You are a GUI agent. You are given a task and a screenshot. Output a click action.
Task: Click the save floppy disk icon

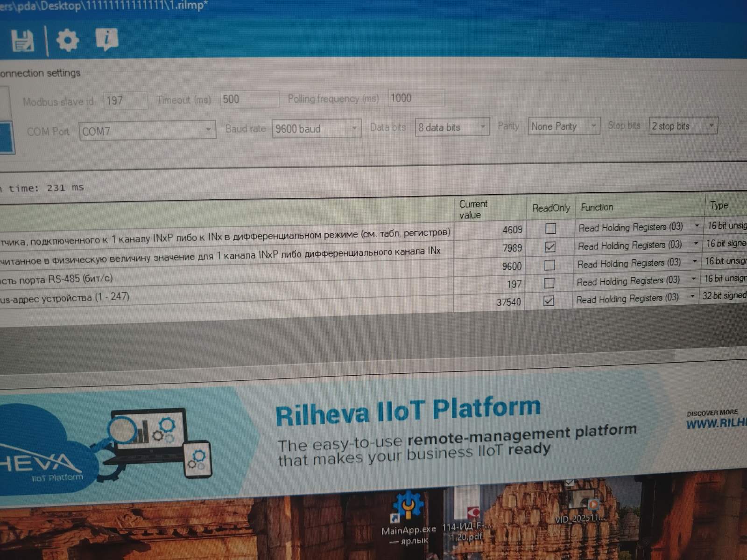coord(22,41)
